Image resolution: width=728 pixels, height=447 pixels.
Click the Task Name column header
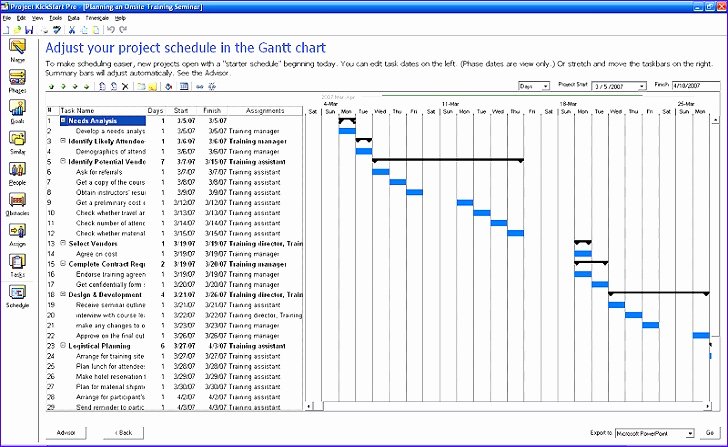102,110
